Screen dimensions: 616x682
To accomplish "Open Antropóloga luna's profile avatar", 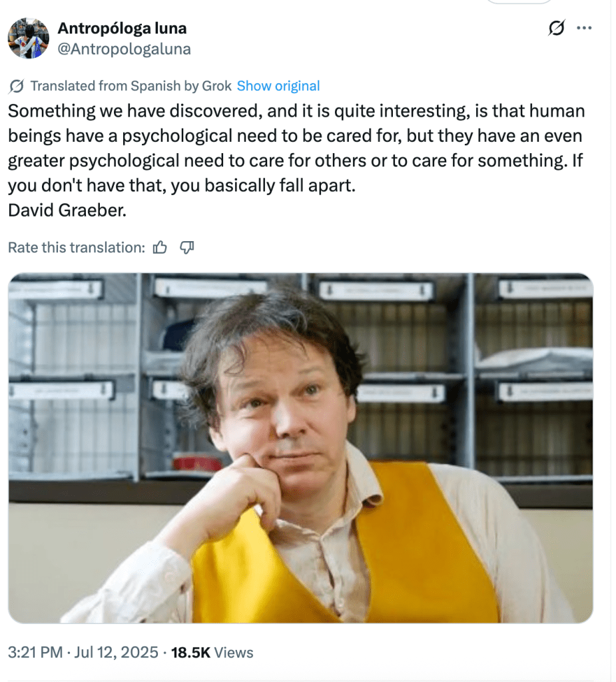I will click(28, 38).
